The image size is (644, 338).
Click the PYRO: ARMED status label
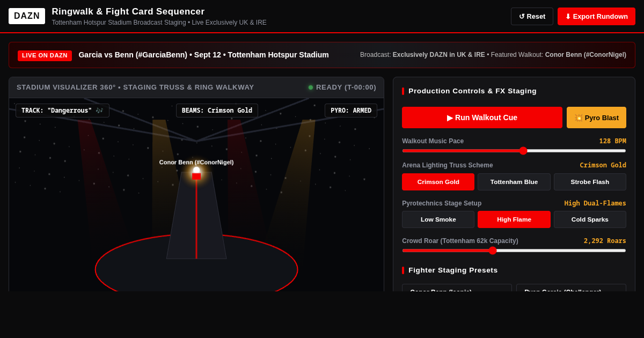(x=351, y=111)
